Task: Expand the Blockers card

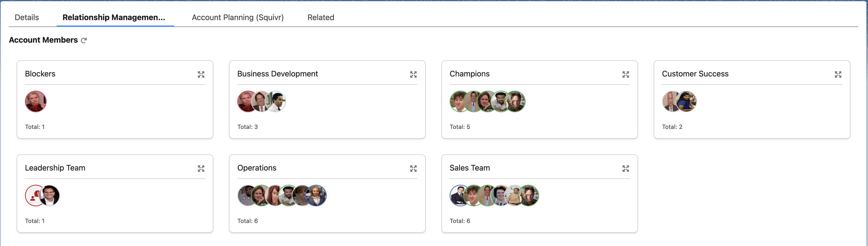Action: tap(201, 74)
